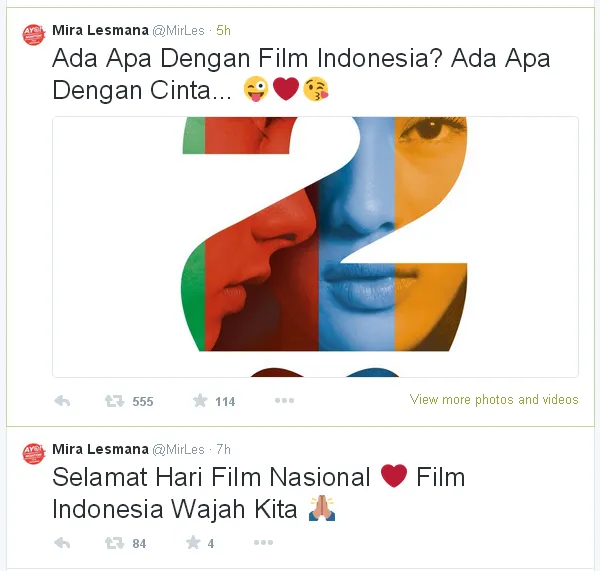Click the Ada Apa Dengan Film Indonesia tweet text
600x571 pixels.
click(x=301, y=74)
